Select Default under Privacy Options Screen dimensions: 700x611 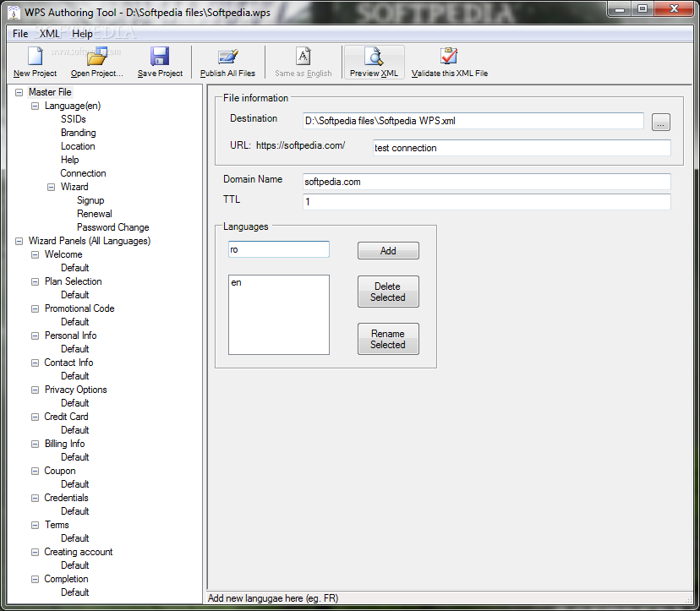pos(74,403)
